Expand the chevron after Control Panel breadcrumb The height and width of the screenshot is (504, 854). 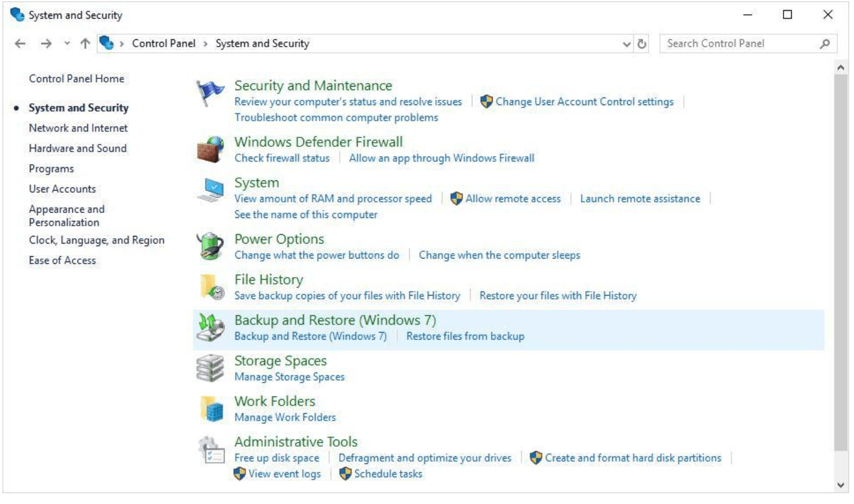pyautogui.click(x=205, y=44)
